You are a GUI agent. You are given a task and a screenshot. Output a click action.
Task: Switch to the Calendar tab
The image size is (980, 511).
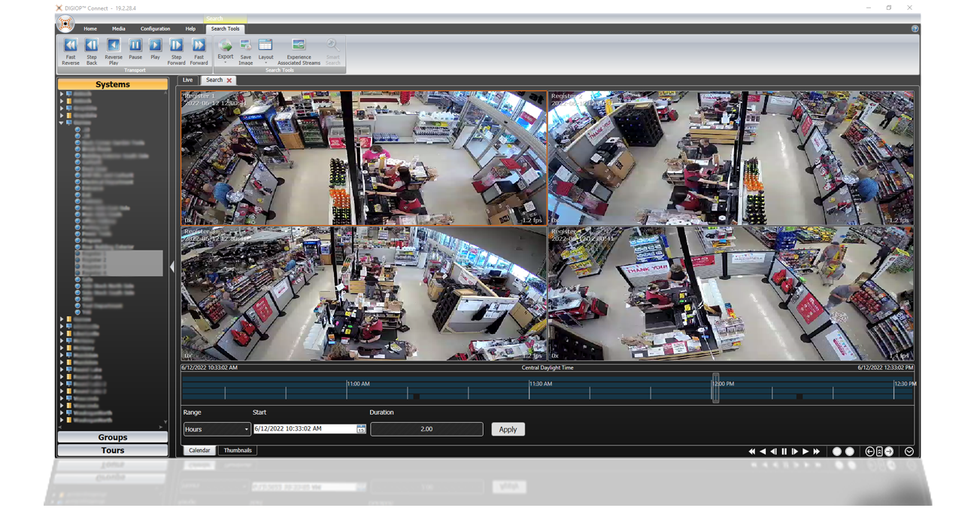click(199, 450)
